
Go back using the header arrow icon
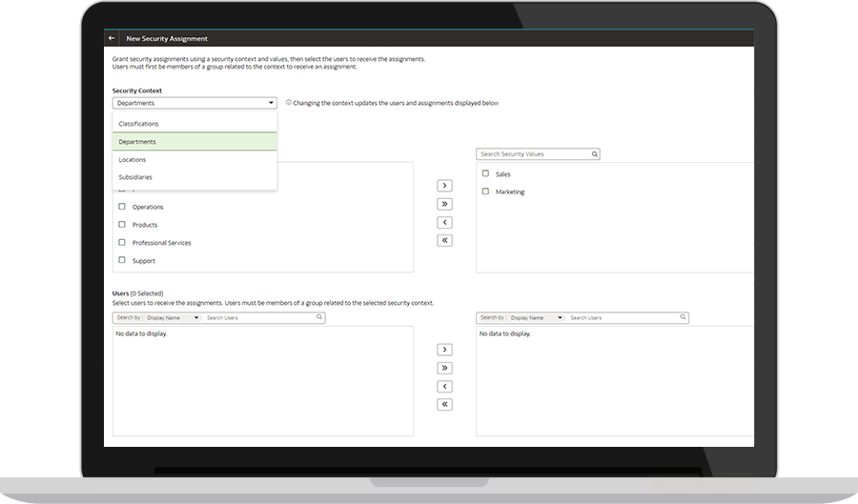pyautogui.click(x=112, y=38)
